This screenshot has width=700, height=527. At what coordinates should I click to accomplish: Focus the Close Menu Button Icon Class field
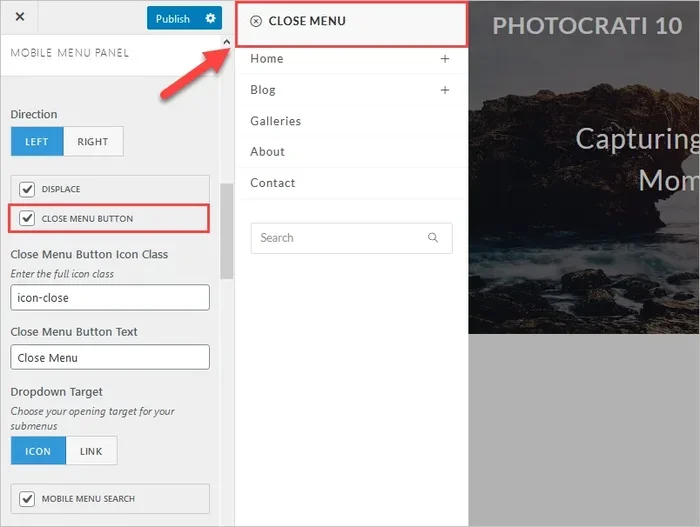pyautogui.click(x=110, y=297)
